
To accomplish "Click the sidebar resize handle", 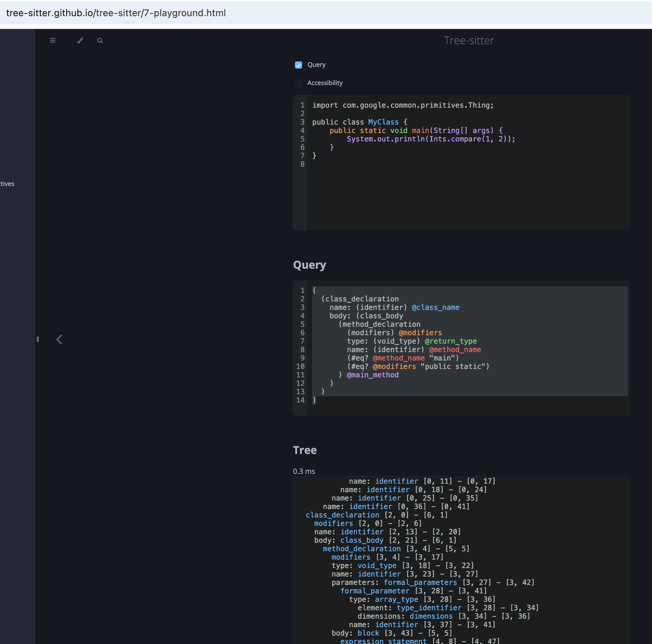I will (38, 339).
